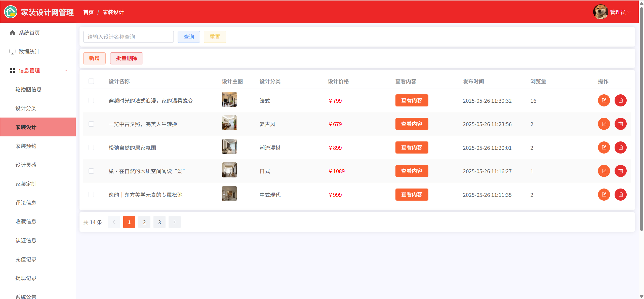The height and width of the screenshot is (299, 644).
Task: Check the select-all checkbox in the table header
Action: coord(91,81)
